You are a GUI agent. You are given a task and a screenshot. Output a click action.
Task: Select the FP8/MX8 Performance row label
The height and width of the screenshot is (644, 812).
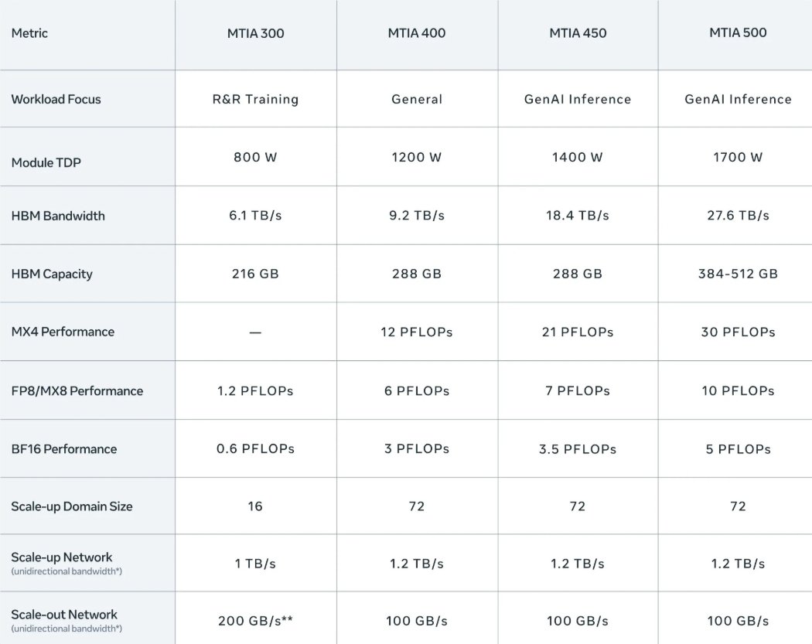pos(77,390)
